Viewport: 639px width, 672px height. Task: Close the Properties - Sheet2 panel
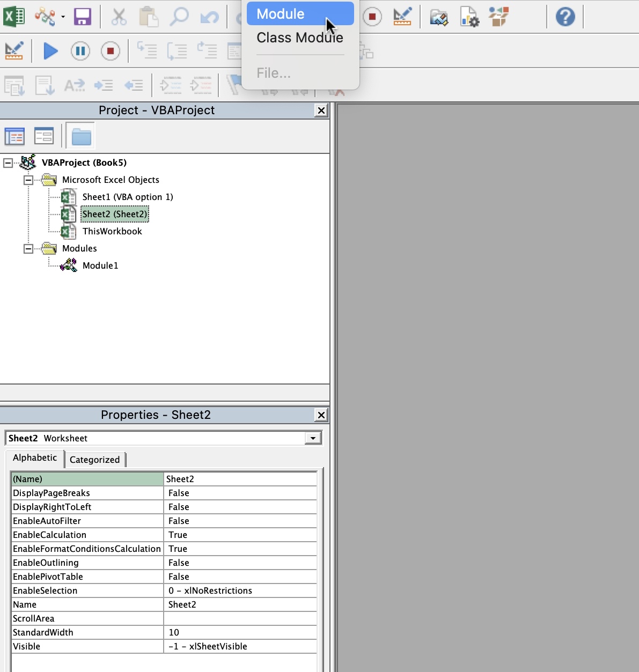[x=321, y=415]
